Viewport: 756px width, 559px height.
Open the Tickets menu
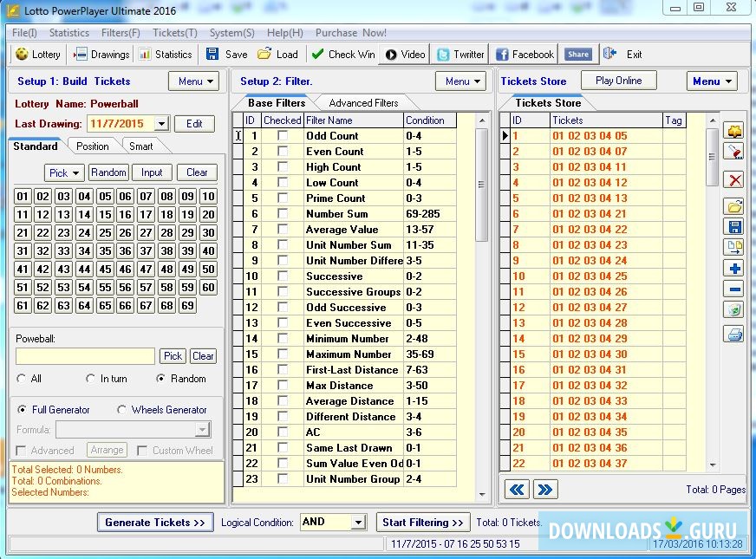click(175, 33)
